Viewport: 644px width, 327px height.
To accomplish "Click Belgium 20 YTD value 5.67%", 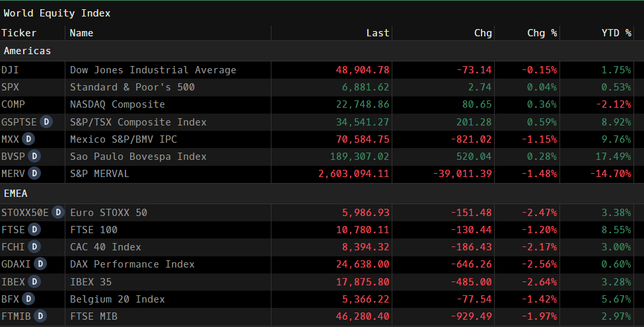I will [x=616, y=299].
